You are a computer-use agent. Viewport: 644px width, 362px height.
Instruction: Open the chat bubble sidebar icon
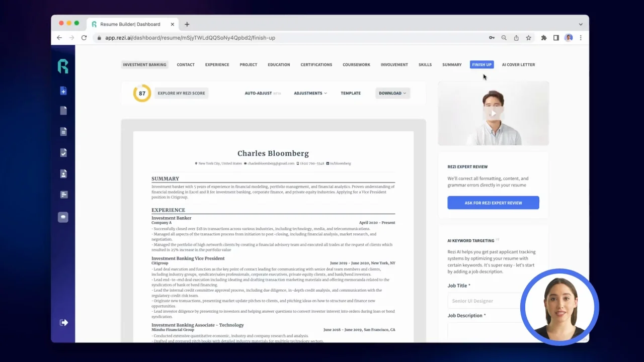tap(63, 217)
